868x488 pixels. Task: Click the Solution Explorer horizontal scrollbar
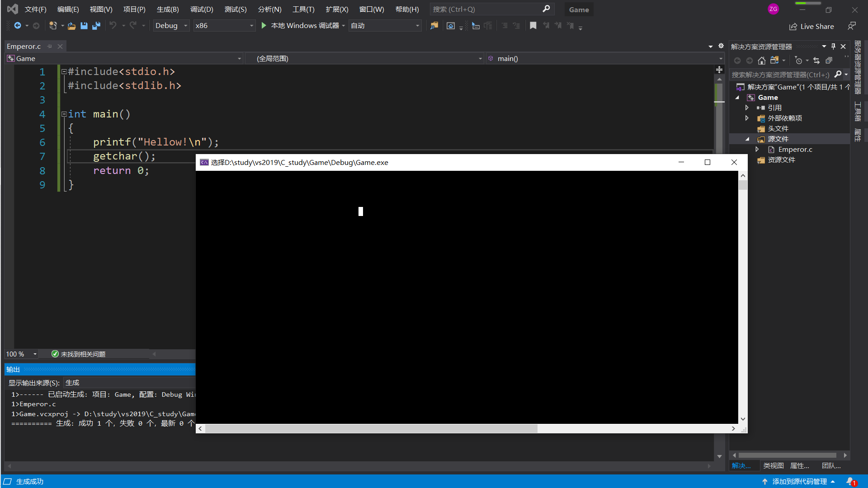[787, 455]
